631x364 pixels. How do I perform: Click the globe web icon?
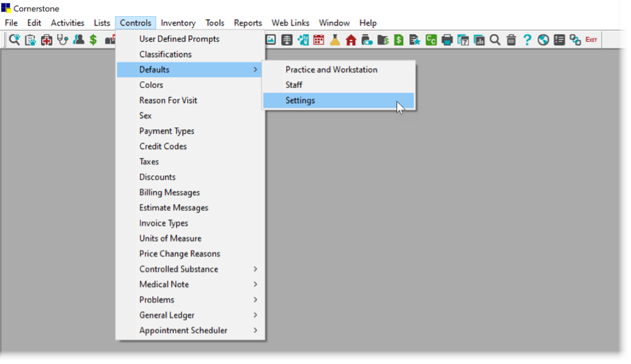[543, 40]
